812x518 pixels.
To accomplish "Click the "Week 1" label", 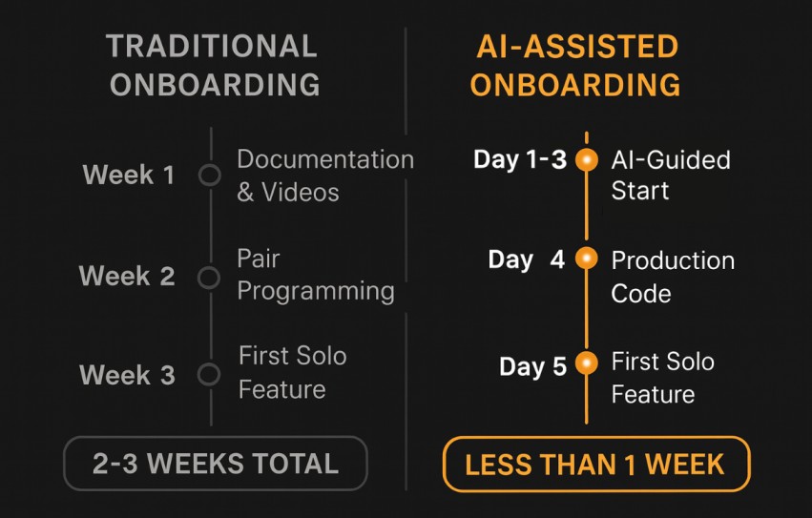I will (x=129, y=176).
